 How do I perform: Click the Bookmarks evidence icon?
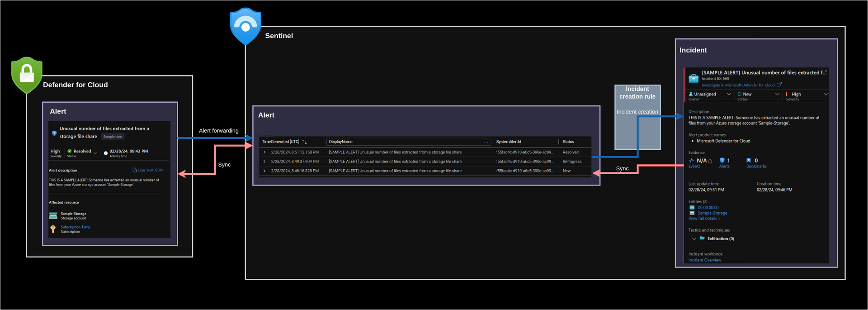tap(749, 161)
